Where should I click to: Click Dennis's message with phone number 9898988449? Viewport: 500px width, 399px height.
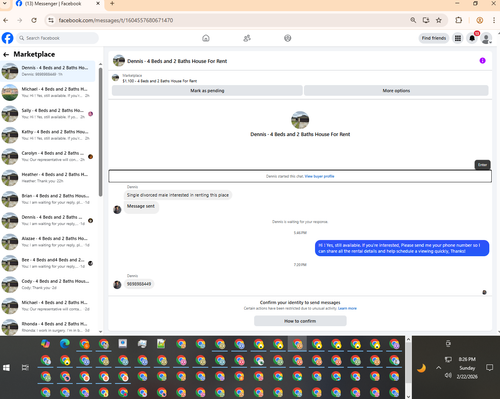coord(139,284)
